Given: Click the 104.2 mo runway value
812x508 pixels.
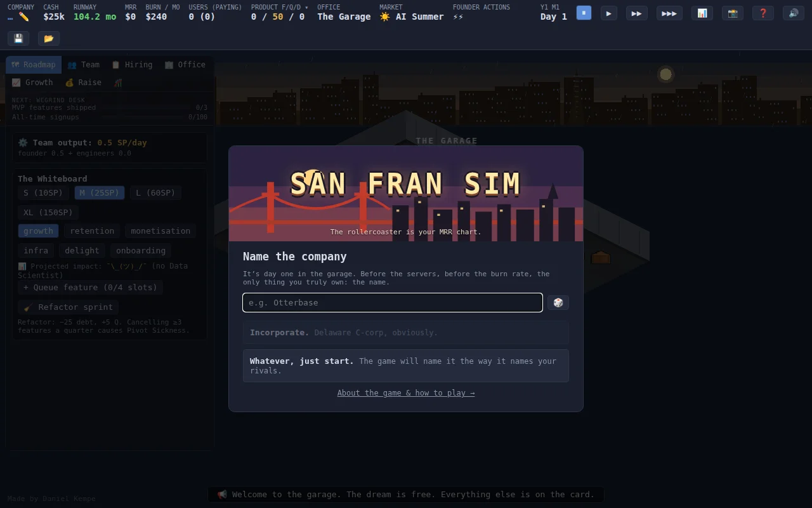Looking at the screenshot, I should pyautogui.click(x=95, y=17).
